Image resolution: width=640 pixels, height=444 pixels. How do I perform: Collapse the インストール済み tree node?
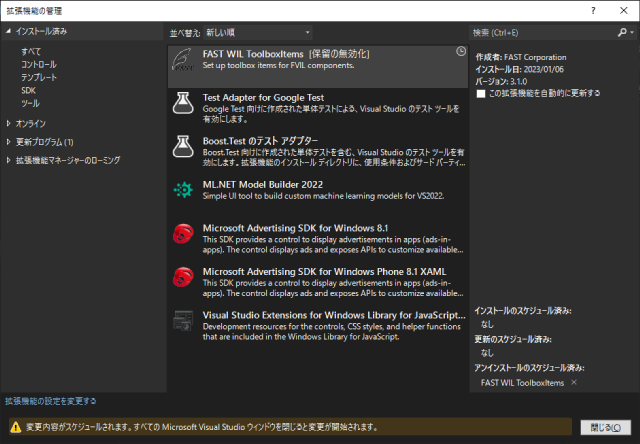8,31
